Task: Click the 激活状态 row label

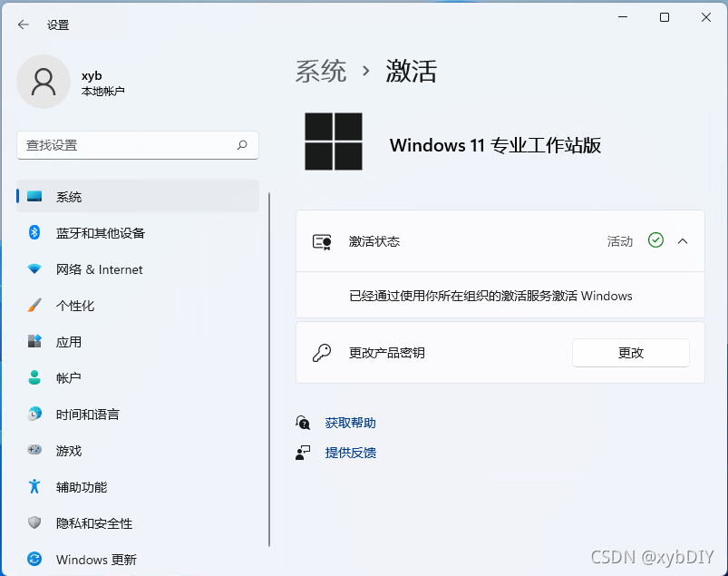Action: pyautogui.click(x=374, y=241)
